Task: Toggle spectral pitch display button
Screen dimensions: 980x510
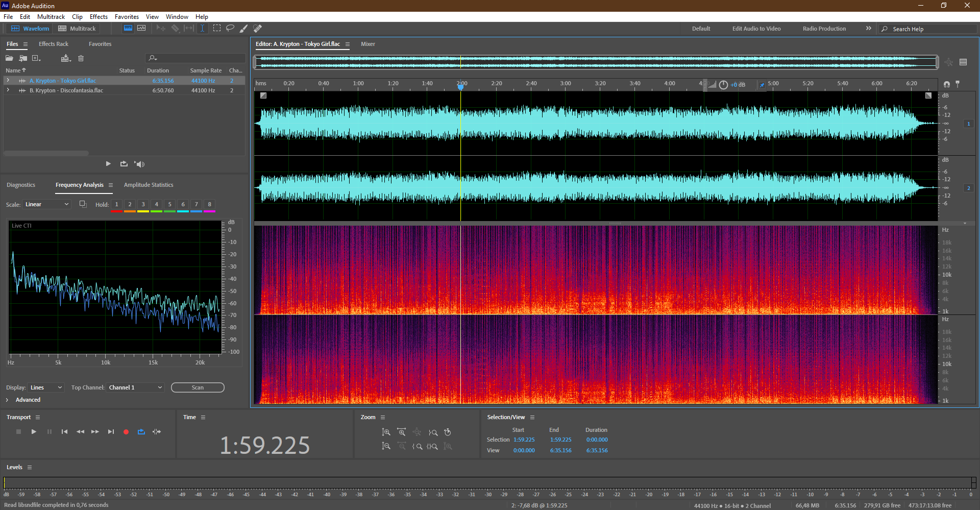Action: (141, 28)
